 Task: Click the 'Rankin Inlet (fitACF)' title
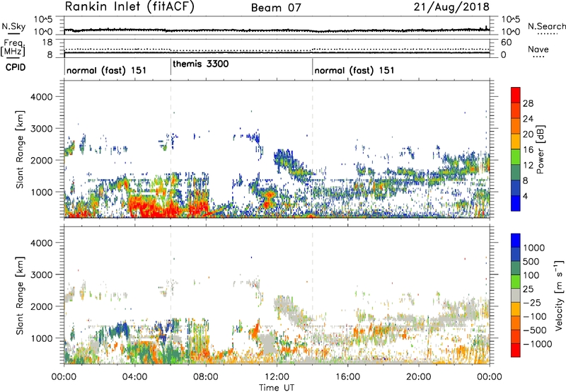click(x=129, y=7)
